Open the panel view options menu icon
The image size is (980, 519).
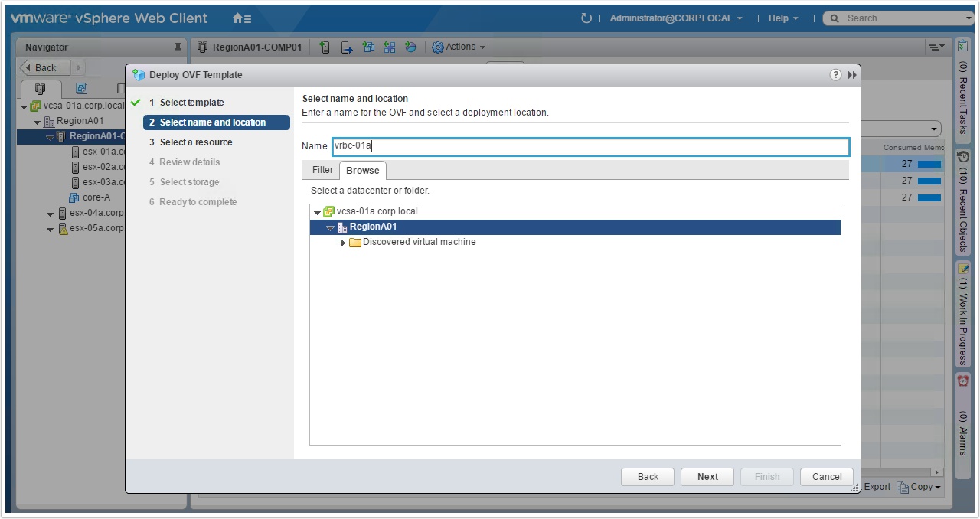[936, 47]
